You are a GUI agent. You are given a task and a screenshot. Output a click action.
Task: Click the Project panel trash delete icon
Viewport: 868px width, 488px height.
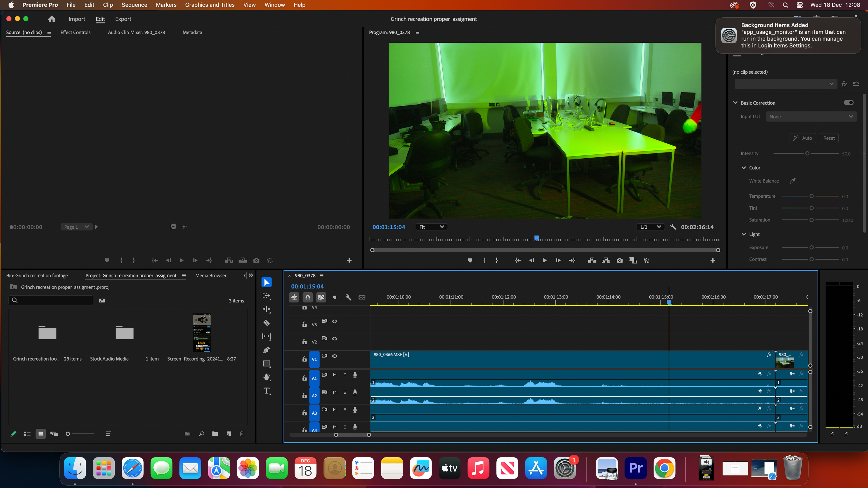pyautogui.click(x=242, y=434)
